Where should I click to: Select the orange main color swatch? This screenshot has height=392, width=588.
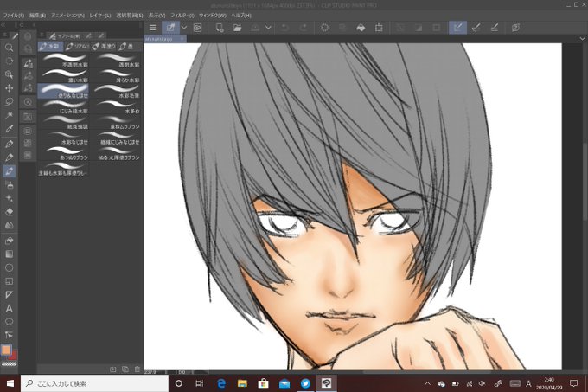[x=6, y=350]
